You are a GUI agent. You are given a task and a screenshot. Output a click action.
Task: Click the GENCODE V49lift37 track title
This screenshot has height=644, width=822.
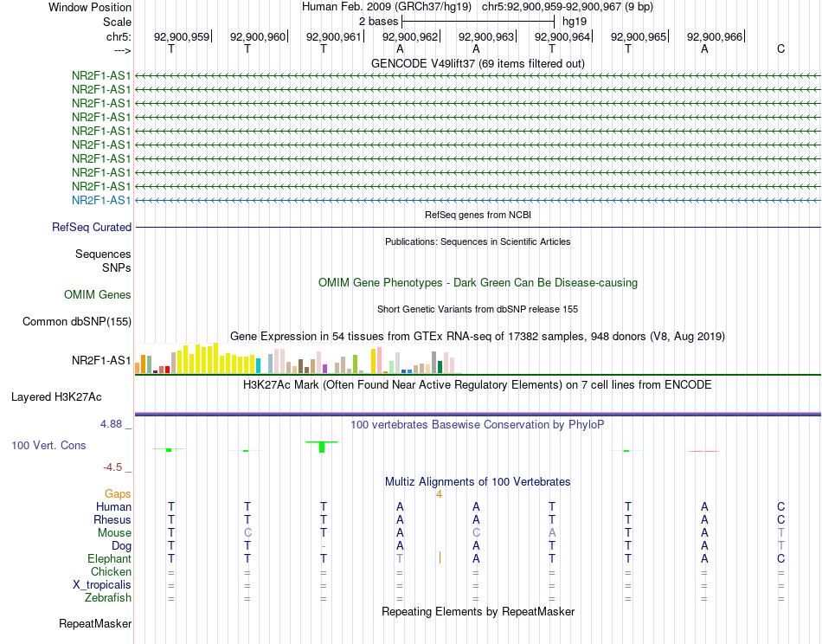pos(478,63)
